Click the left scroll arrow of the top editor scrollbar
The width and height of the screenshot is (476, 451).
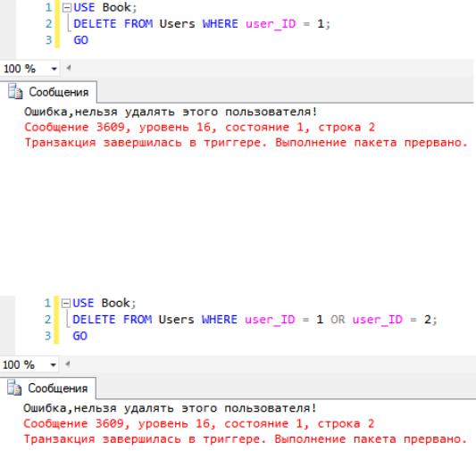point(68,68)
